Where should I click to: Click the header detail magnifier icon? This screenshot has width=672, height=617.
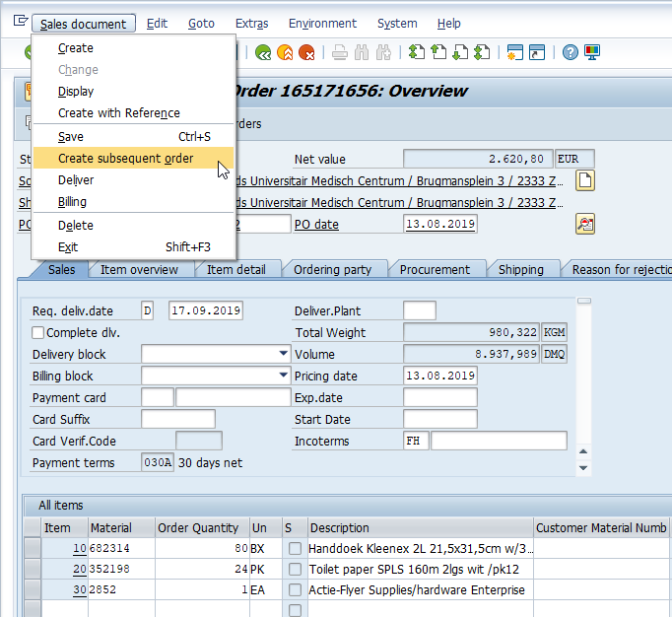585,224
